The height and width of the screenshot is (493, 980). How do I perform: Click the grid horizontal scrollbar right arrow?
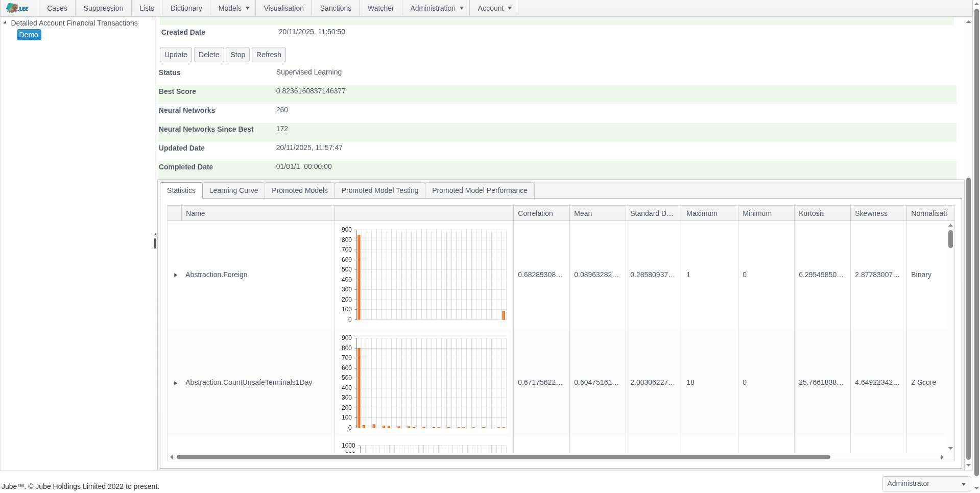(942, 457)
